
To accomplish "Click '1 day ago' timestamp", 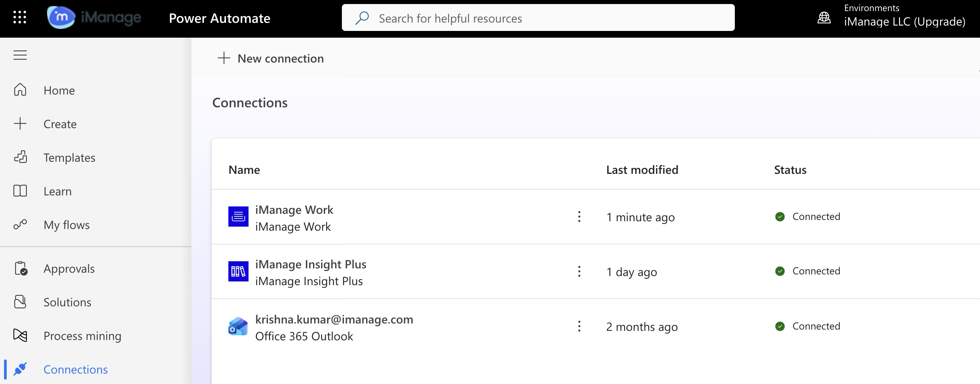I will [x=631, y=272].
